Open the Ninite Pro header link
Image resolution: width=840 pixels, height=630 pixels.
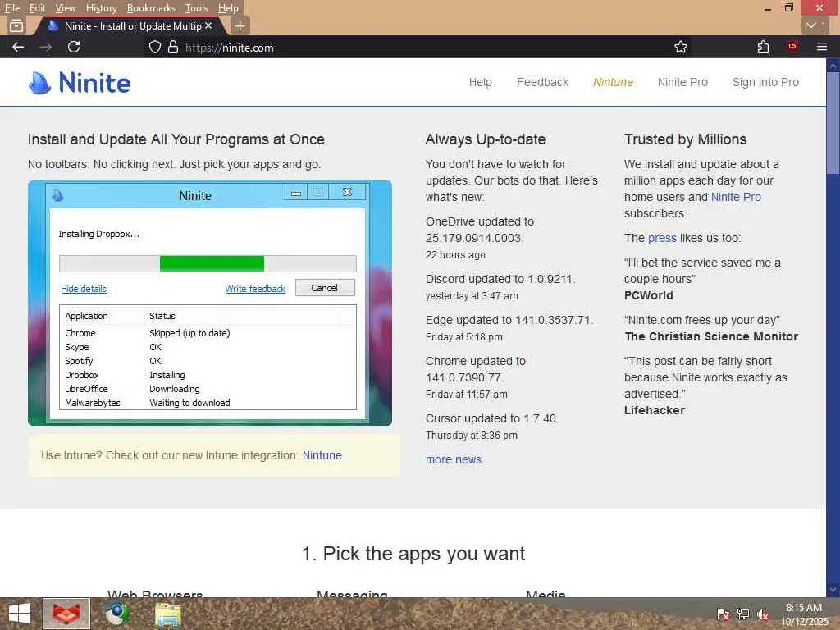[x=682, y=82]
